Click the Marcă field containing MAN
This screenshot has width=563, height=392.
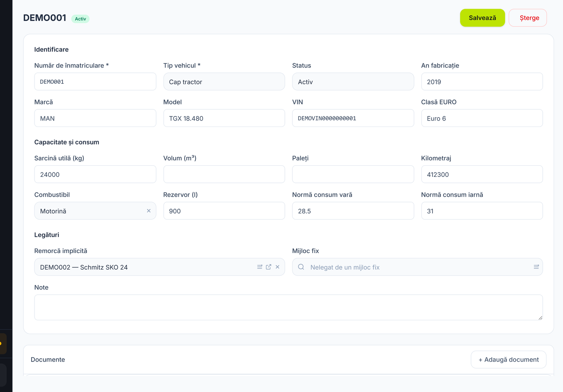point(95,118)
